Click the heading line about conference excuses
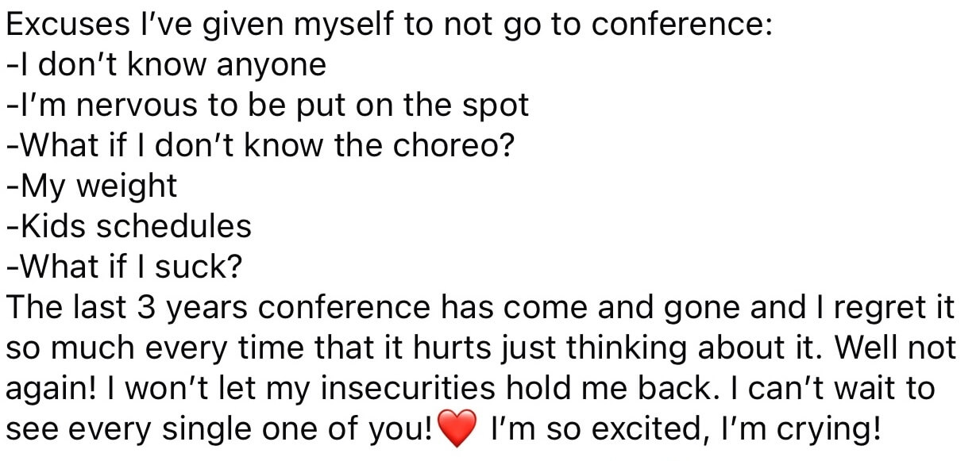Viewport: 980px width, 461px height. click(389, 24)
